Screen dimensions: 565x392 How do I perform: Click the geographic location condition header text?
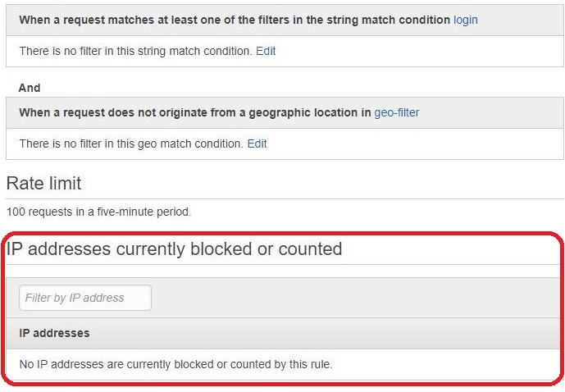click(194, 112)
